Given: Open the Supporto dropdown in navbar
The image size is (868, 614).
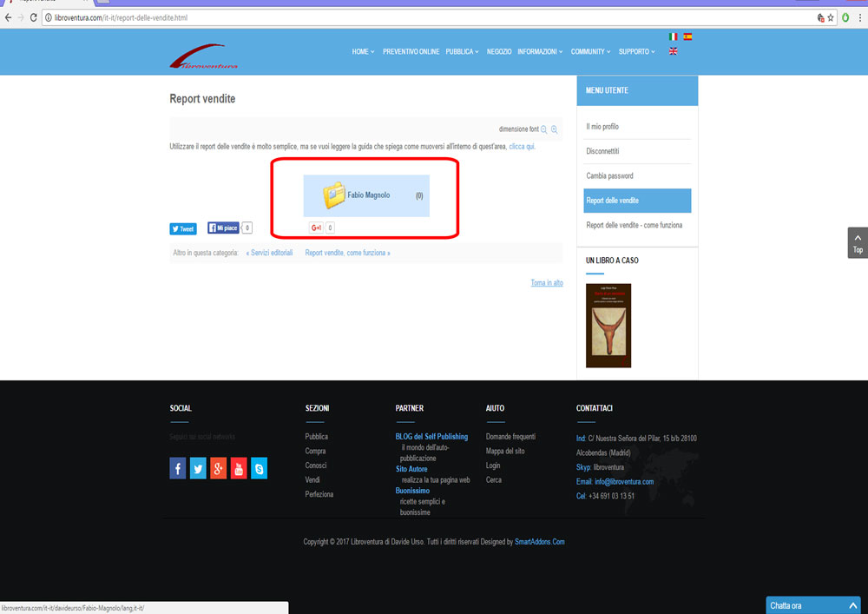Looking at the screenshot, I should pyautogui.click(x=637, y=52).
